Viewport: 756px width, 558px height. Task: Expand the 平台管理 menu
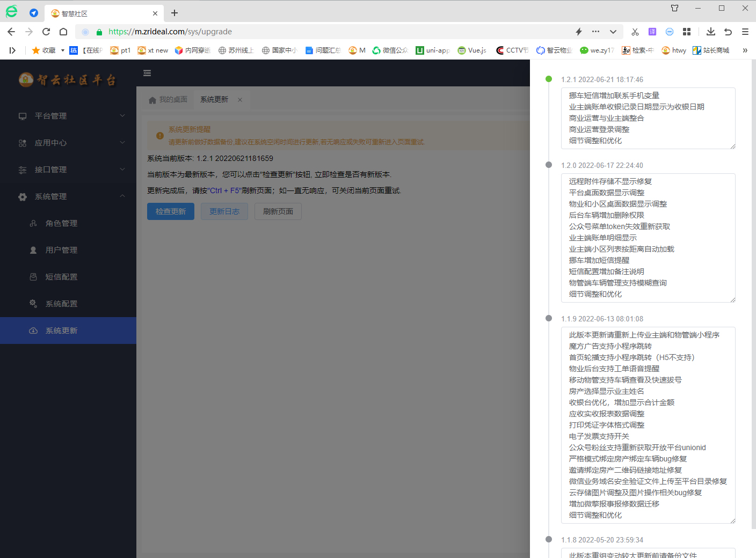pyautogui.click(x=68, y=116)
